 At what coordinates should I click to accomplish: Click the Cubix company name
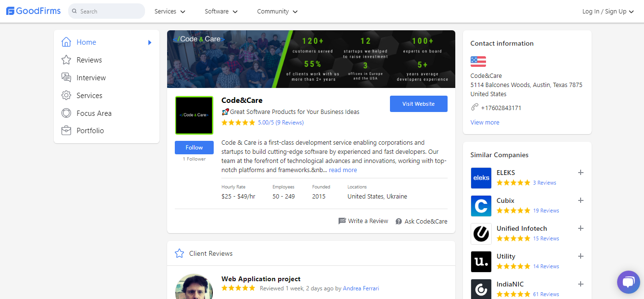coord(505,200)
